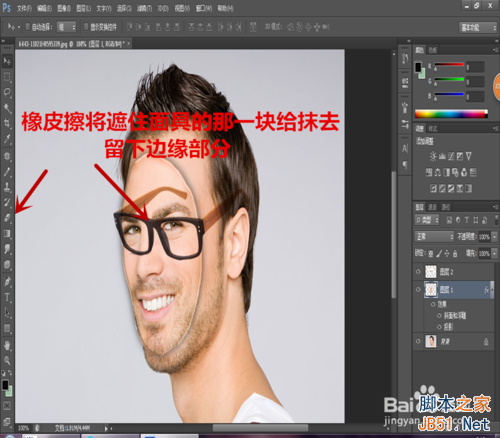Toggle lock transparent pixels in 锁定 row
The height and width of the screenshot is (438, 500).
(x=430, y=254)
